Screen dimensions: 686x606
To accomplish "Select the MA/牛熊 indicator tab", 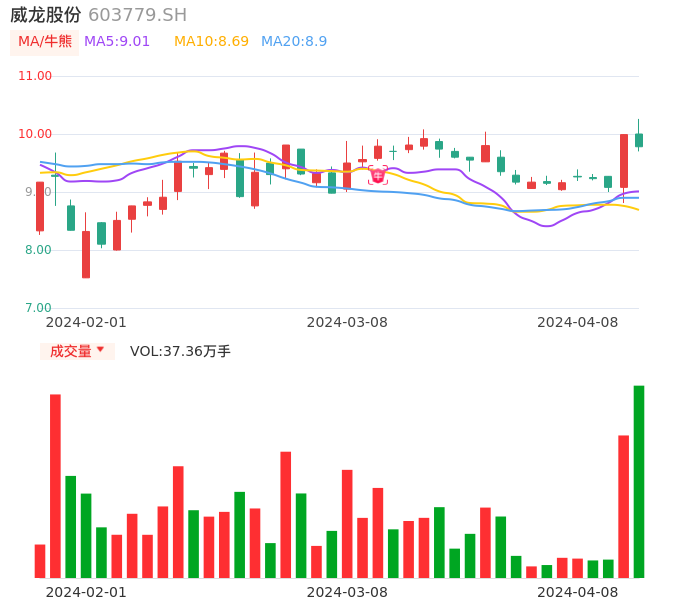I will coord(45,42).
